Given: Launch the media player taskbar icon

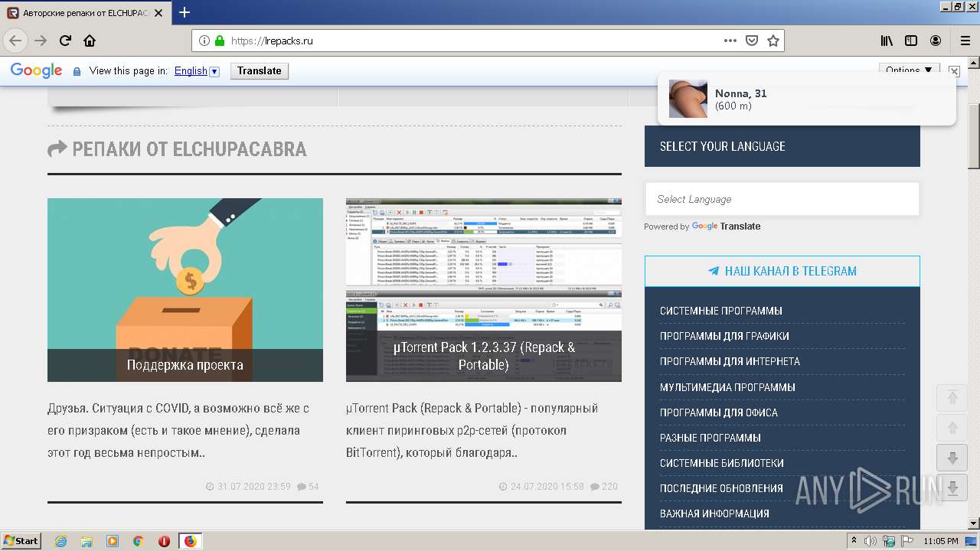Looking at the screenshot, I should click(113, 541).
